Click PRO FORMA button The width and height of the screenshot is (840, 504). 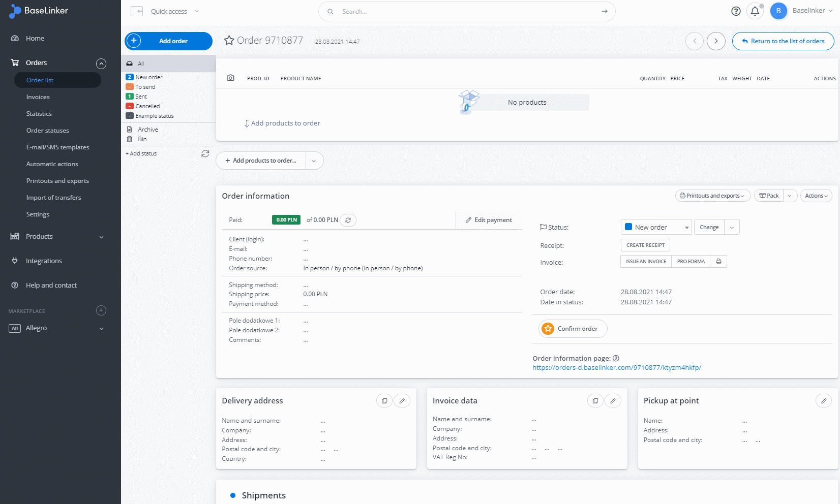click(691, 261)
